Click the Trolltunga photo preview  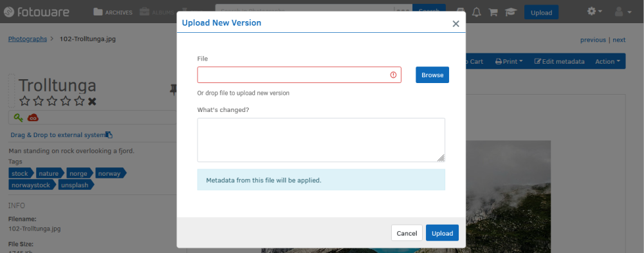[x=508, y=196]
